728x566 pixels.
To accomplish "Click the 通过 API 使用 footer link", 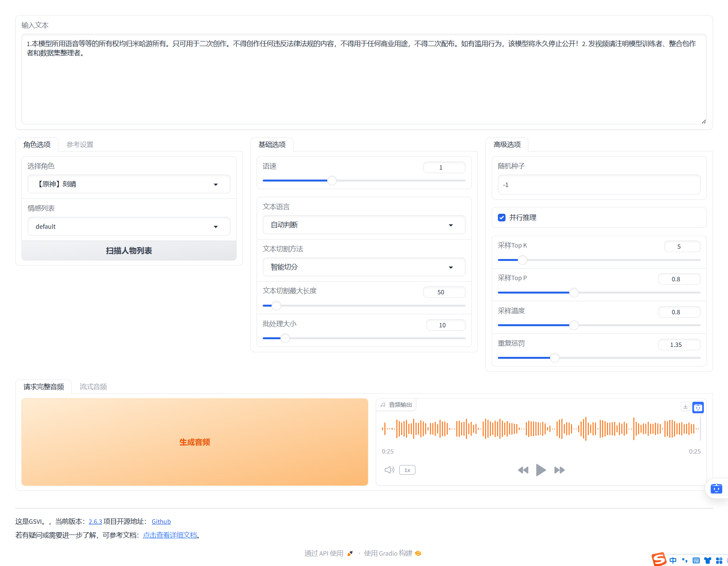I will pos(329,553).
